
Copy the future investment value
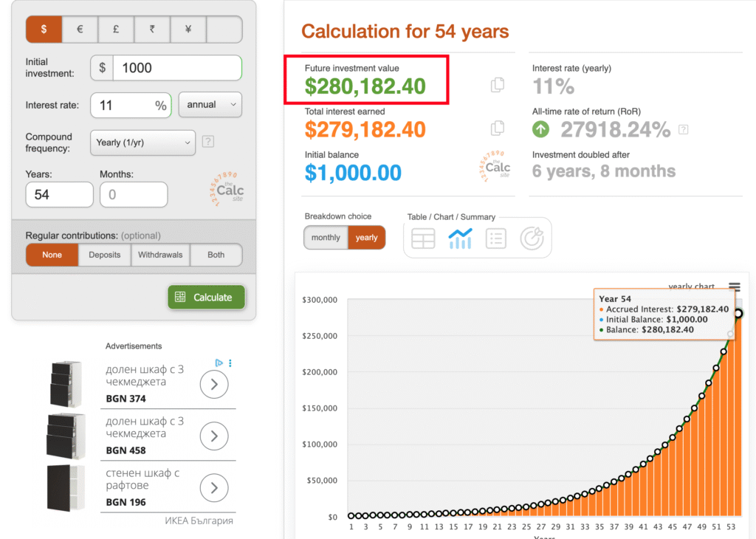coord(498,85)
